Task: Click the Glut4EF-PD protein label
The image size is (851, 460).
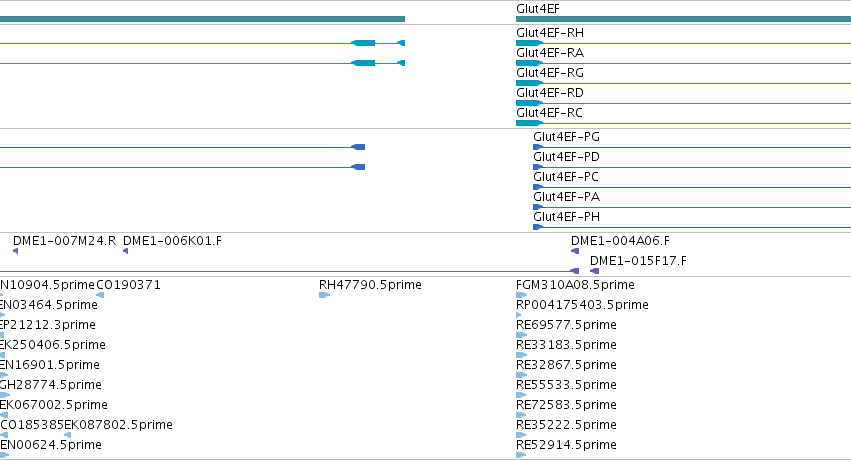Action: (567, 157)
